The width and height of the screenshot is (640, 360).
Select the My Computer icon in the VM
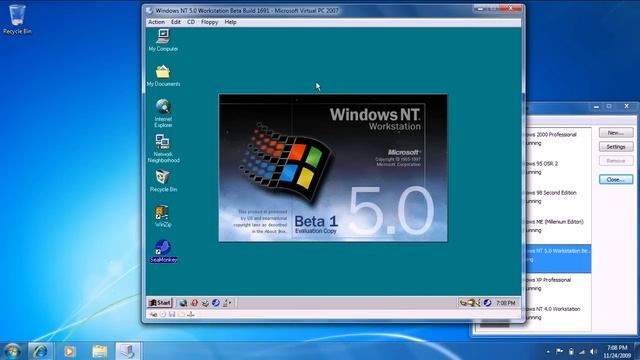[x=163, y=40]
